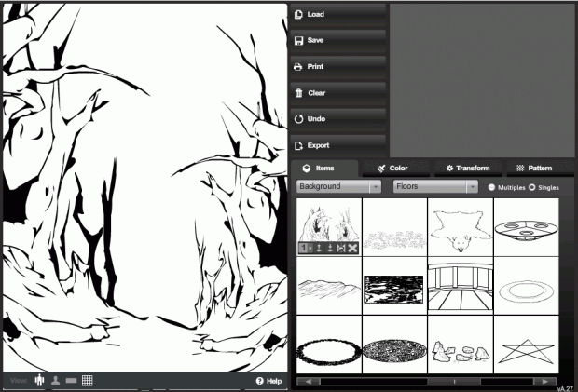The height and width of the screenshot is (392, 578).
Task: Pick the broken rocks rubble thumbnail
Action: 461,345
